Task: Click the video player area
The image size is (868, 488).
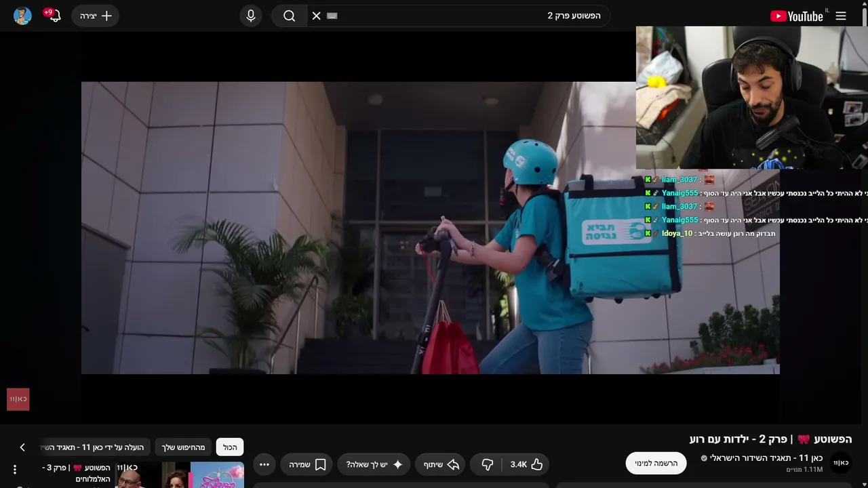Action: click(x=430, y=228)
